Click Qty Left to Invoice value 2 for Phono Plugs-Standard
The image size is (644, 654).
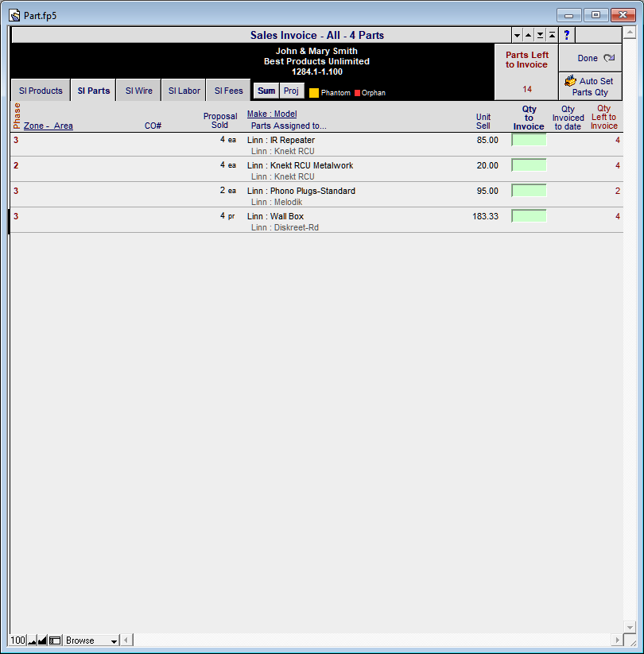point(617,191)
